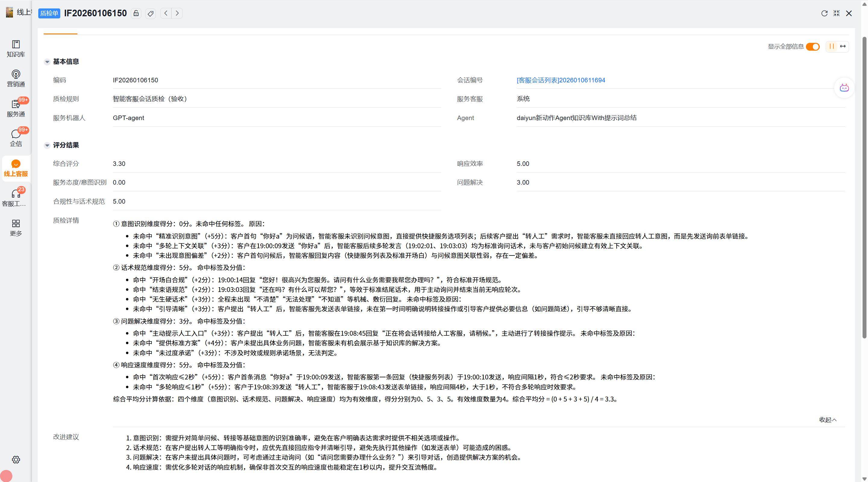Open 知识库 in the sidebar

click(x=16, y=49)
